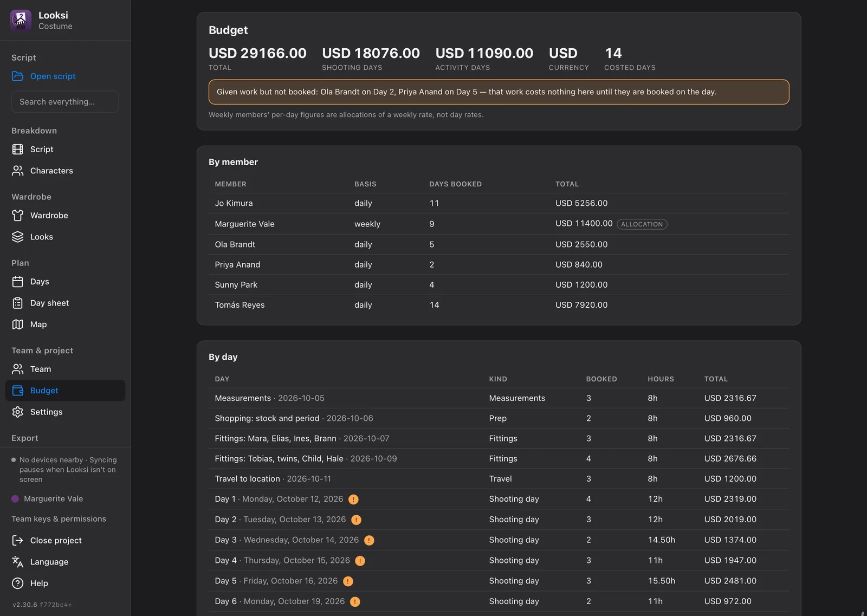This screenshot has width=867, height=616.
Task: Click Day 2 Tuesday, October 13 text
Action: pos(280,520)
